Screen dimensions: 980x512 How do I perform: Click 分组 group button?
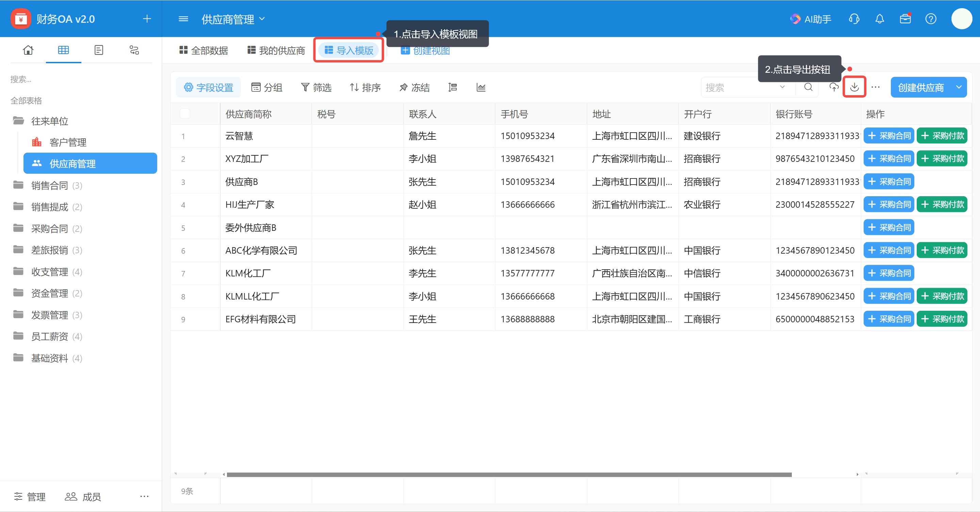coord(267,87)
